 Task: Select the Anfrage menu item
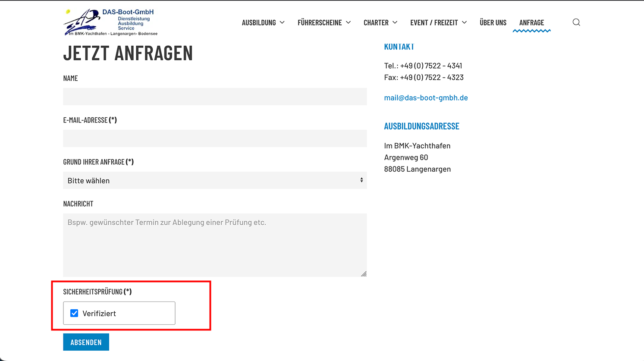[531, 22]
